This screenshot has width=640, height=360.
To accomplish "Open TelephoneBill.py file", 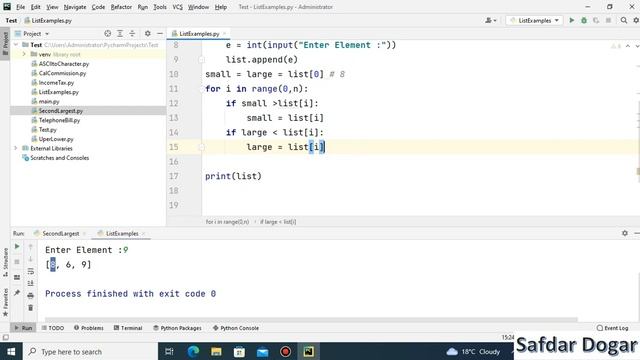I will tap(56, 120).
